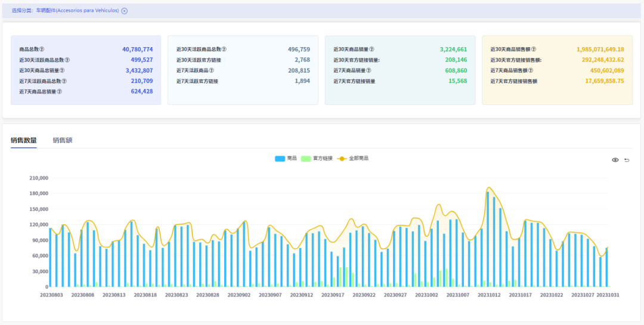Open help icon beside 近7天活跃商品总数
644x325 pixels.
coord(64,81)
